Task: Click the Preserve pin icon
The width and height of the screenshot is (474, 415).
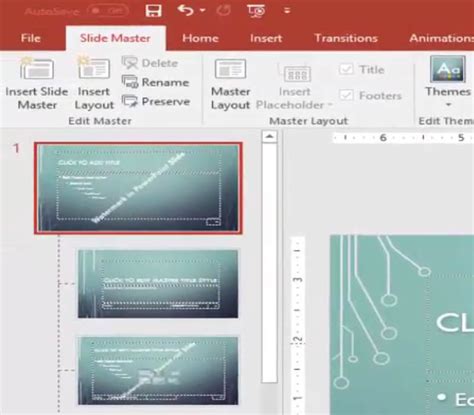Action: (x=129, y=101)
